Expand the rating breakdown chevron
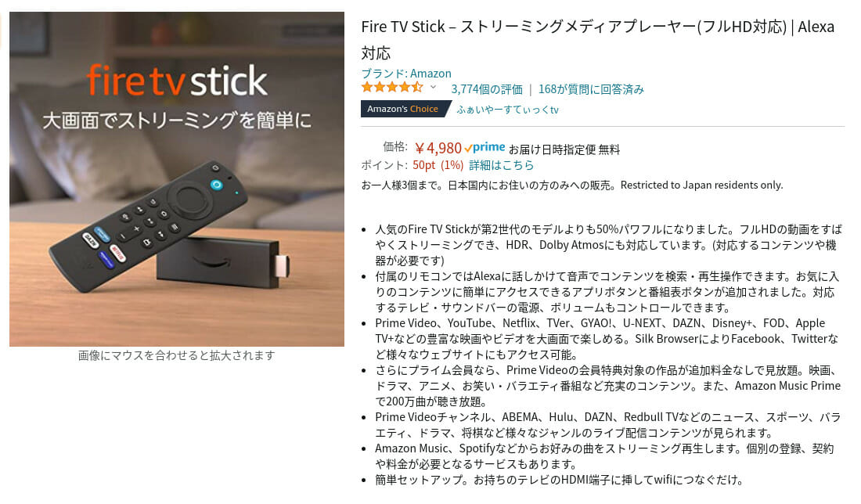This screenshot has height=504, width=861. pyautogui.click(x=434, y=88)
